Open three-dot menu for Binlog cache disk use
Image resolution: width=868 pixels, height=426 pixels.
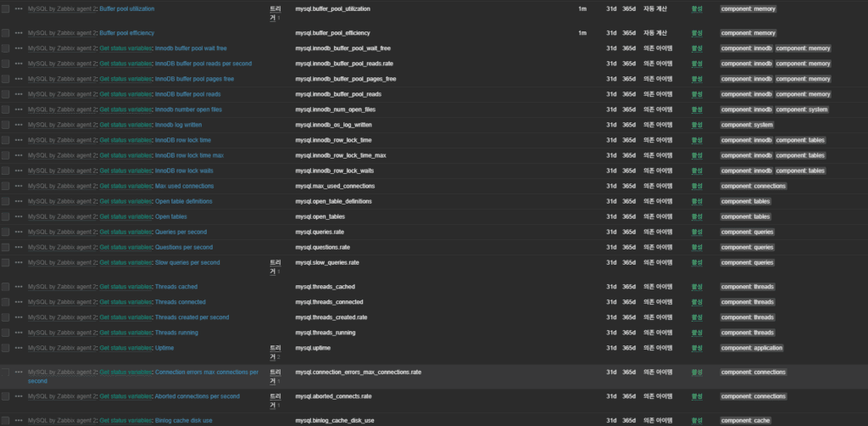click(19, 420)
